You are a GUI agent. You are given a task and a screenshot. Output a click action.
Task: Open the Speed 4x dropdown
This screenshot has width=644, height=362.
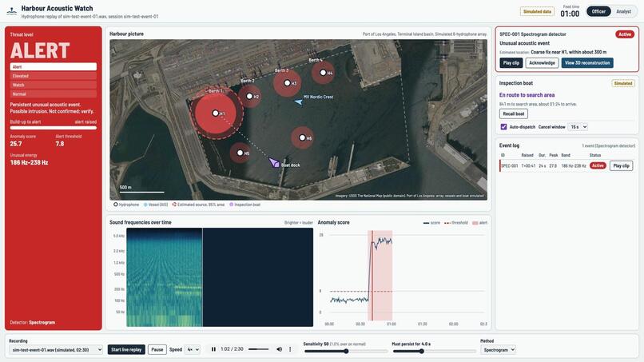[x=193, y=350]
